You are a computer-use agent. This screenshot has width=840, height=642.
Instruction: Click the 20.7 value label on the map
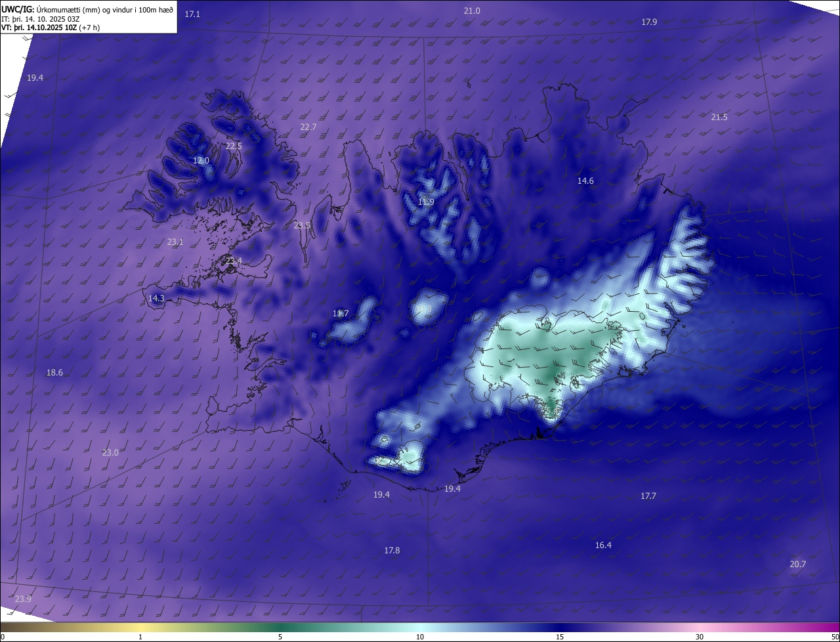point(798,564)
